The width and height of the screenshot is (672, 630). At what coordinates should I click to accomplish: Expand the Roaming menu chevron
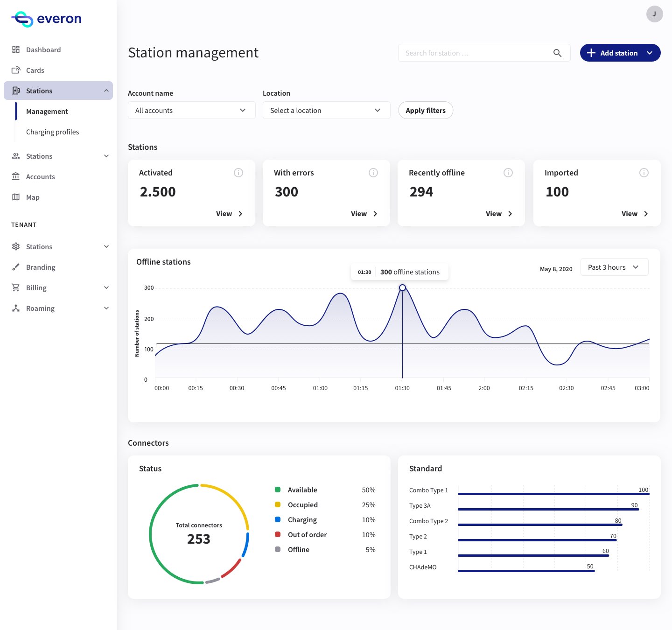[x=106, y=308]
